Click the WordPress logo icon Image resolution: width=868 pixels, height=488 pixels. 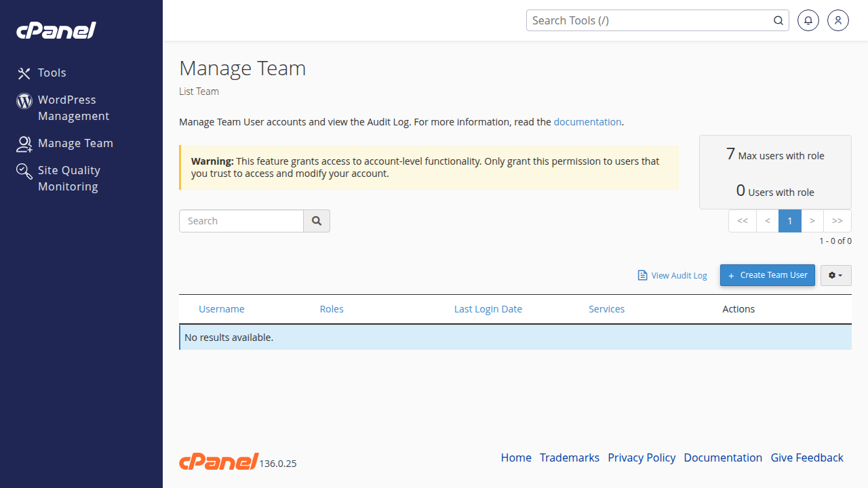[x=24, y=101]
